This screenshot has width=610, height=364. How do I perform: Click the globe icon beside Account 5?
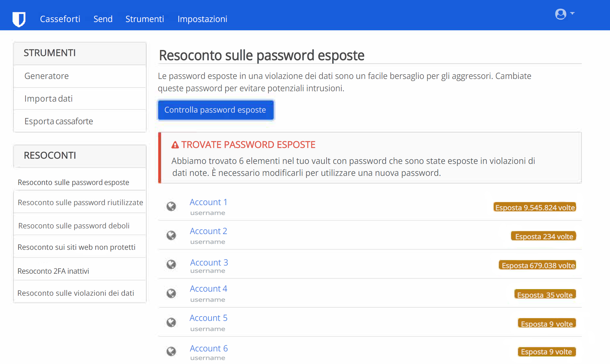pos(171,322)
